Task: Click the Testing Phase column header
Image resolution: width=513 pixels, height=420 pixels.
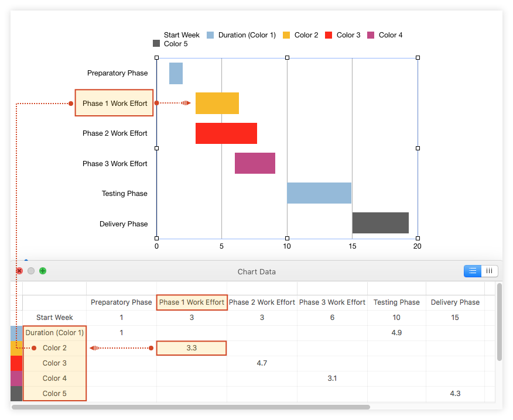Action: pos(396,302)
